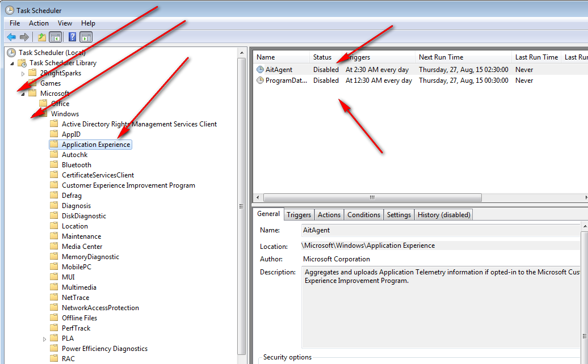Image resolution: width=588 pixels, height=364 pixels.
Task: Sort by Next Run Time column
Action: tap(463, 57)
